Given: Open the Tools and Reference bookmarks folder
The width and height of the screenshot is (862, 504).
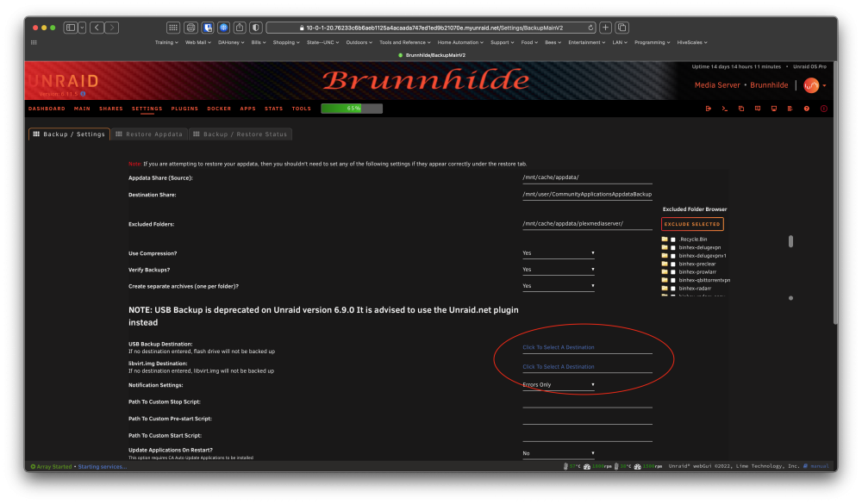Looking at the screenshot, I should tap(405, 42).
